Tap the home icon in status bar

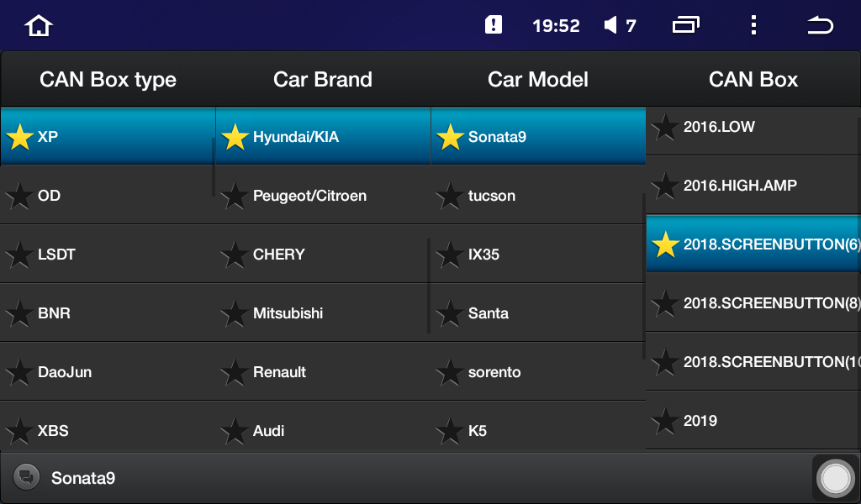[39, 26]
